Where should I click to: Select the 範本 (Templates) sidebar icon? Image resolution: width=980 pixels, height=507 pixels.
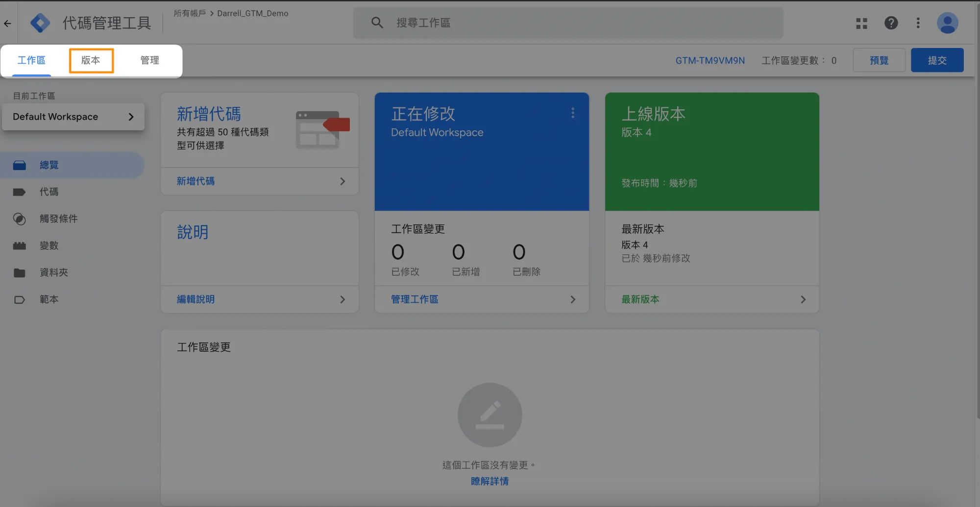pyautogui.click(x=20, y=299)
